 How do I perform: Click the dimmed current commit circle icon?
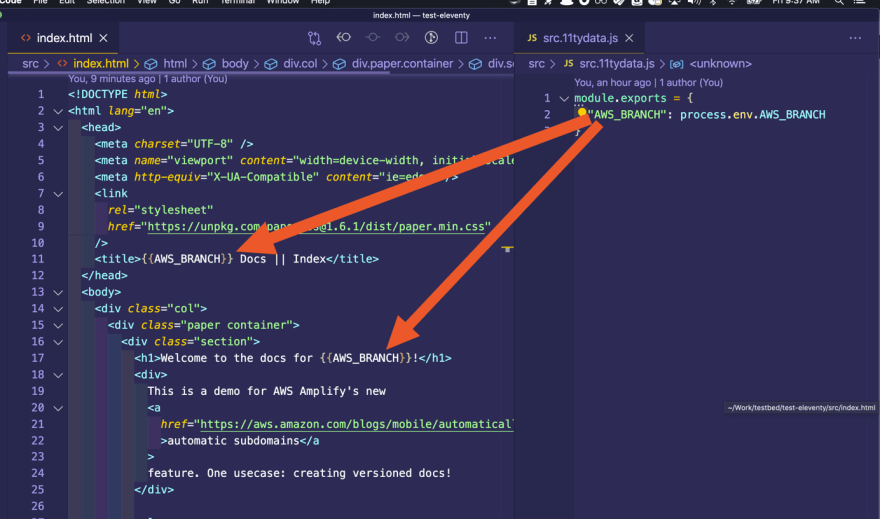pos(373,38)
